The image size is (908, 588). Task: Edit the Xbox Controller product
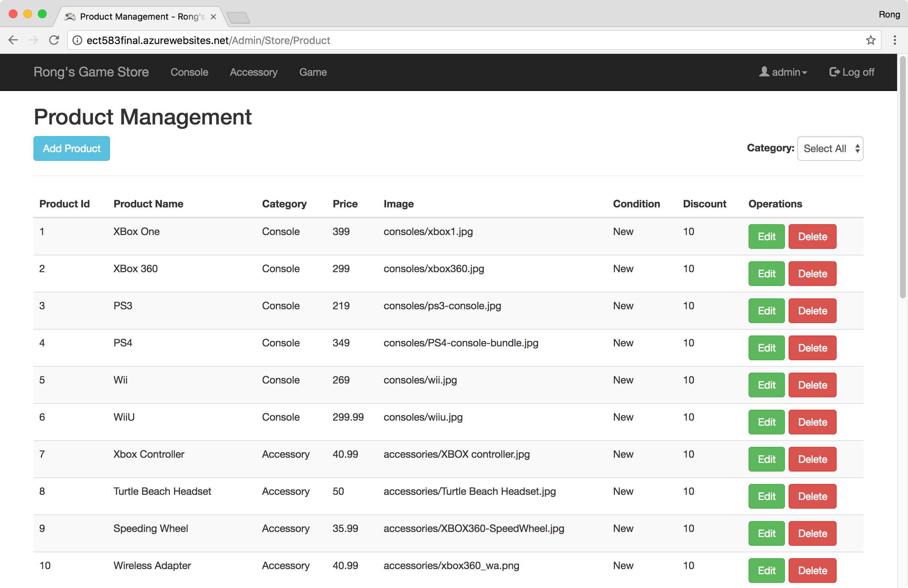click(x=766, y=459)
